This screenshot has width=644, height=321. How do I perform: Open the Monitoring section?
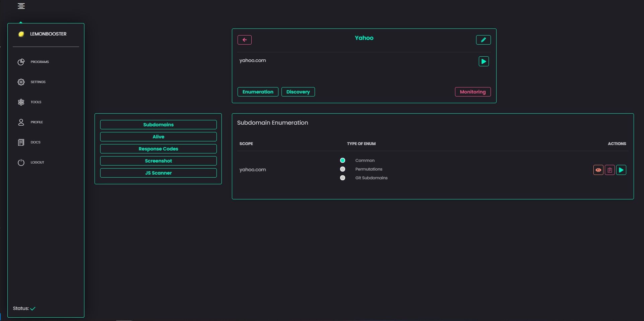(x=473, y=92)
